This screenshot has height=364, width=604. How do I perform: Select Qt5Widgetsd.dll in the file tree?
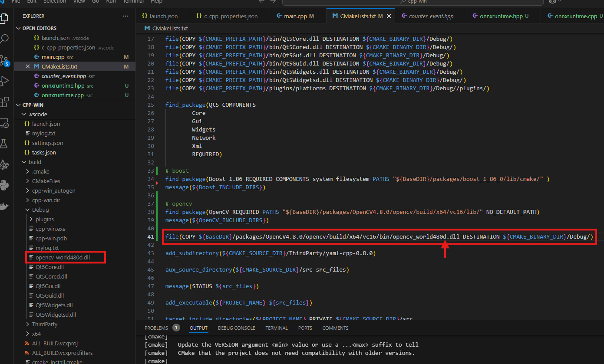click(x=75, y=315)
